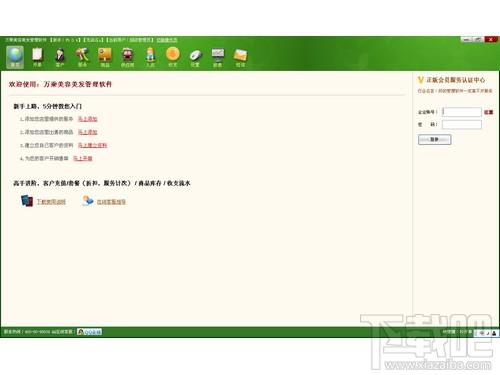Select the red supplier truck icon
The height and width of the screenshot is (375, 500).
coord(127,57)
